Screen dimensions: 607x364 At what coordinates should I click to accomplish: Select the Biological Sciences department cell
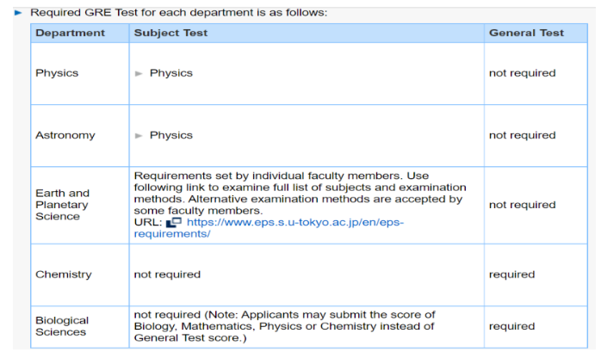click(80, 327)
